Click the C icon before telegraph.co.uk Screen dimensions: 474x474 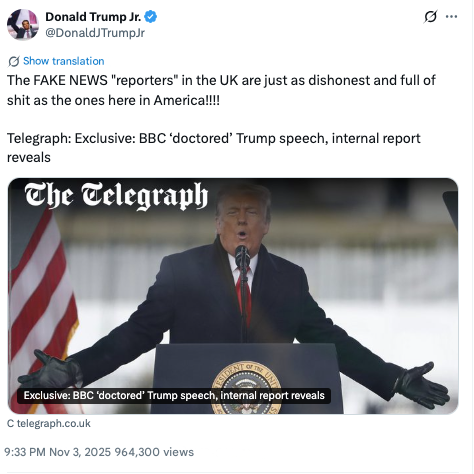(x=11, y=423)
